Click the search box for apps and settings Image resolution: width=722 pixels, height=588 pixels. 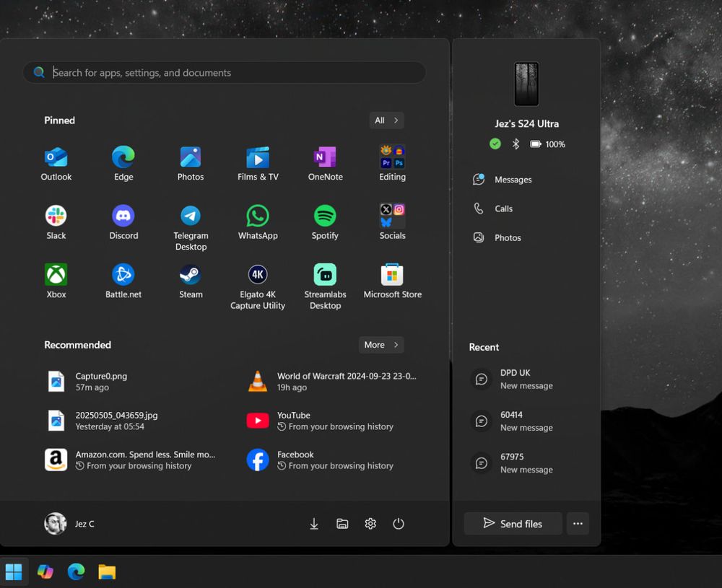(x=225, y=72)
